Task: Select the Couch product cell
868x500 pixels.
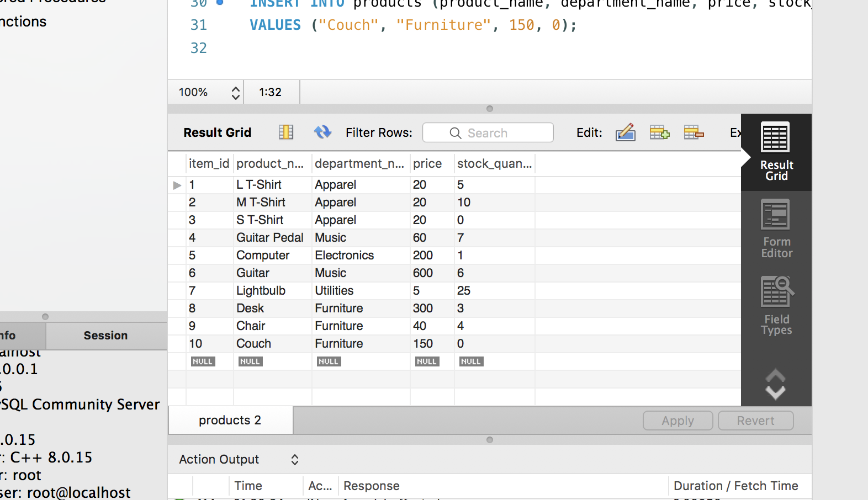Action: point(272,344)
